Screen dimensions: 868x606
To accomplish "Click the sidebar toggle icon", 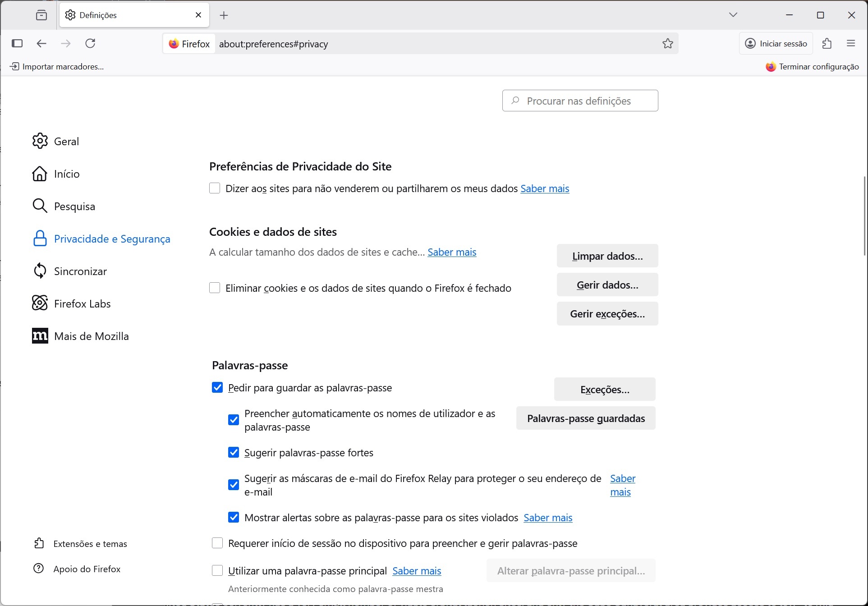I will pyautogui.click(x=17, y=43).
